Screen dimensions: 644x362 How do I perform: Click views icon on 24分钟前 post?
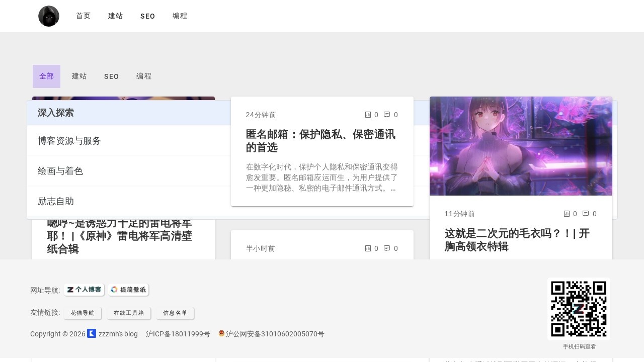368,115
